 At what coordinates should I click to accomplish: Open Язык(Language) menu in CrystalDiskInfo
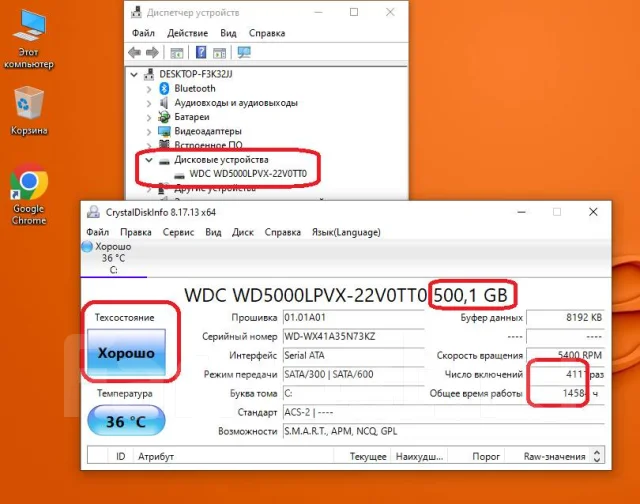pyautogui.click(x=346, y=232)
